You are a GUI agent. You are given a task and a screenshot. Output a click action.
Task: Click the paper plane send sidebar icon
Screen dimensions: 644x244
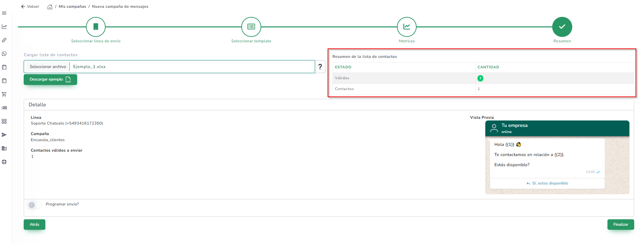[4, 135]
